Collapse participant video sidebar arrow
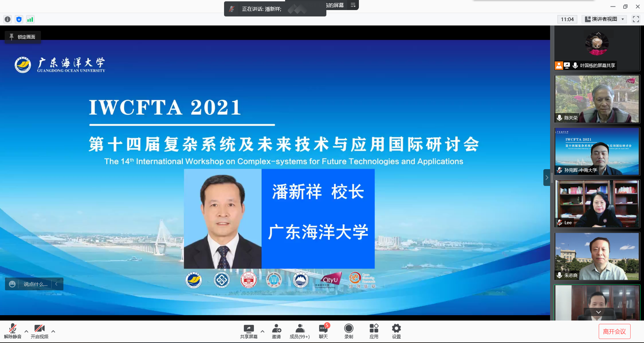Screen dimensions: 644x343 tap(547, 178)
